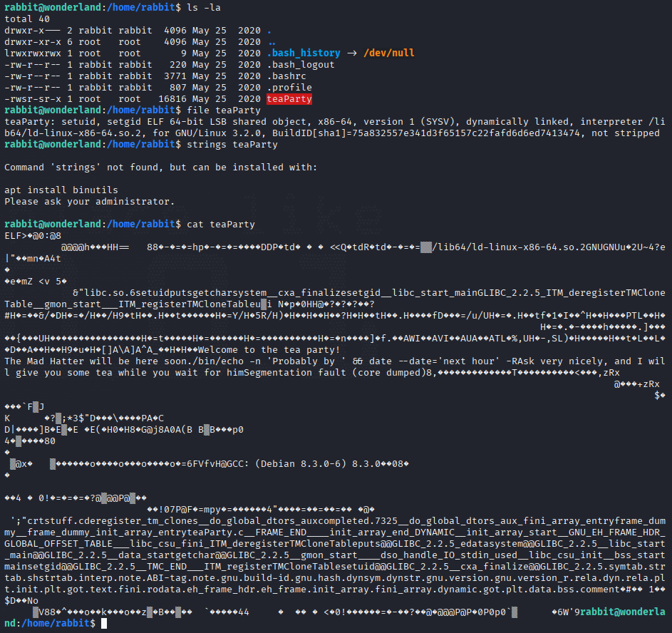The width and height of the screenshot is (672, 633).
Task: Click the 'file teaParty' command
Action: [224, 110]
